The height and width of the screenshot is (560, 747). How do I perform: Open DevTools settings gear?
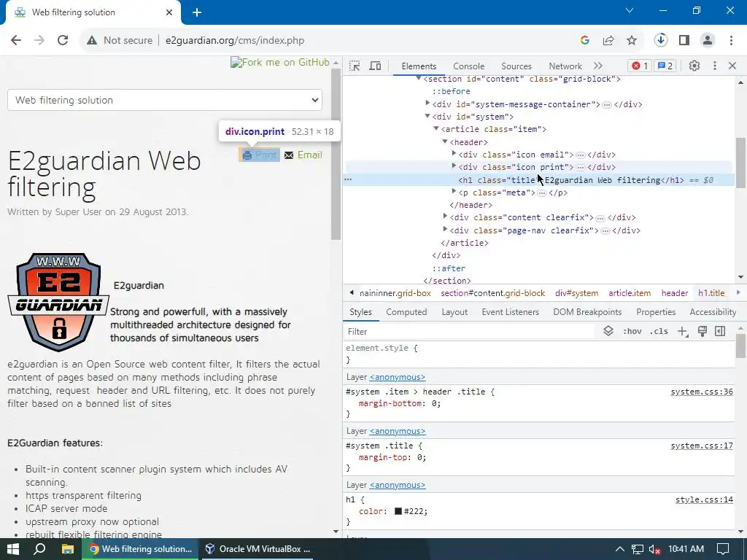pos(694,66)
